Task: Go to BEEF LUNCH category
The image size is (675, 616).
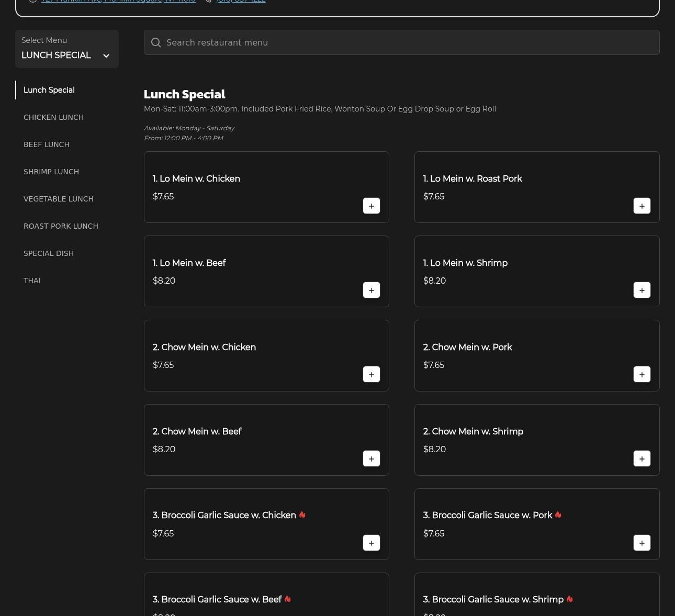Action: click(47, 144)
